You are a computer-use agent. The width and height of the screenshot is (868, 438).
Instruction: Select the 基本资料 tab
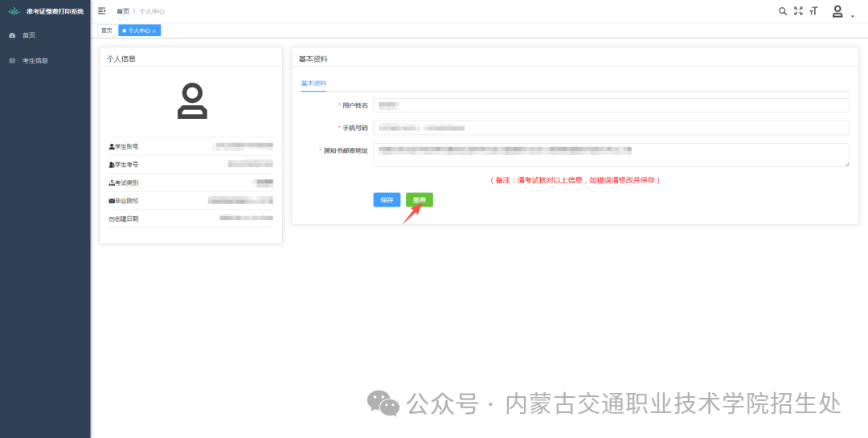coord(313,84)
